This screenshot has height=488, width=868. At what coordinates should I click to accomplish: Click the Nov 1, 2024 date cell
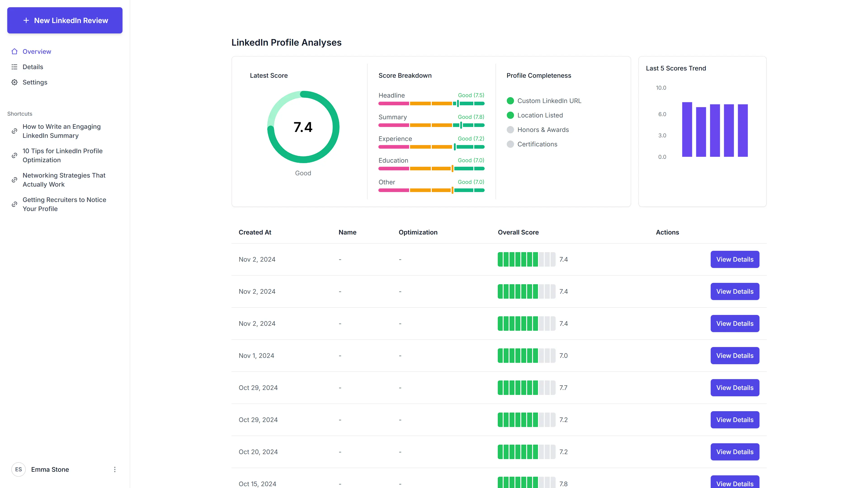256,356
